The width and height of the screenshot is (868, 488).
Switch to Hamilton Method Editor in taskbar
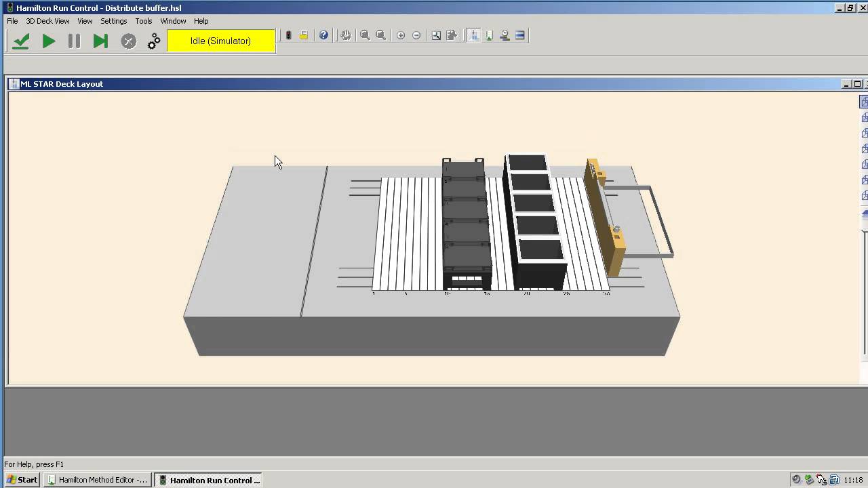pyautogui.click(x=98, y=480)
